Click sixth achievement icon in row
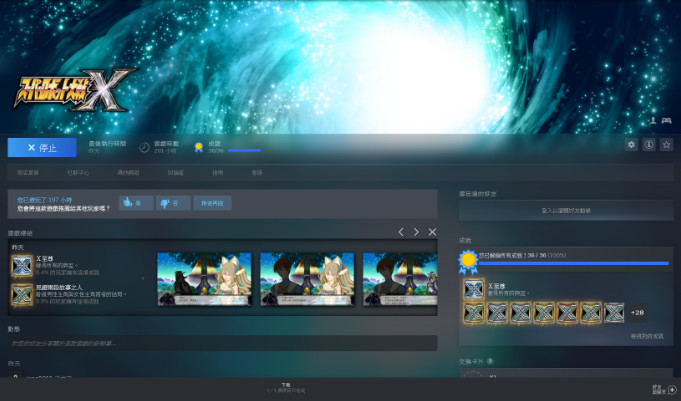 pyautogui.click(x=591, y=313)
